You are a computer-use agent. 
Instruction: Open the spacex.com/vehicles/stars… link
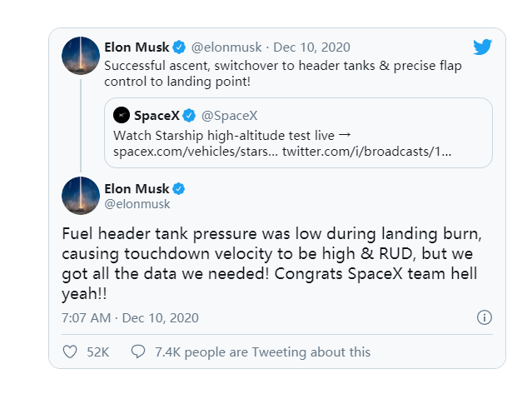click(x=196, y=152)
